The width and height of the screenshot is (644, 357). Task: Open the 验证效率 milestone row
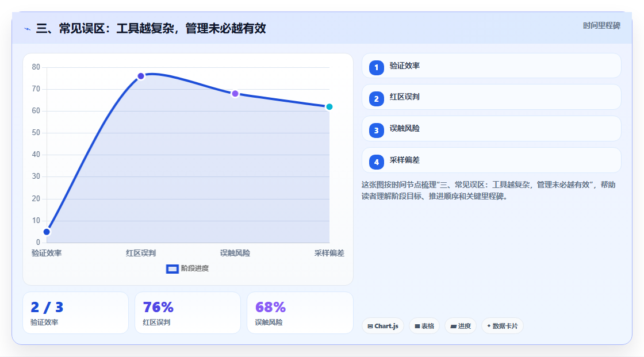491,66
